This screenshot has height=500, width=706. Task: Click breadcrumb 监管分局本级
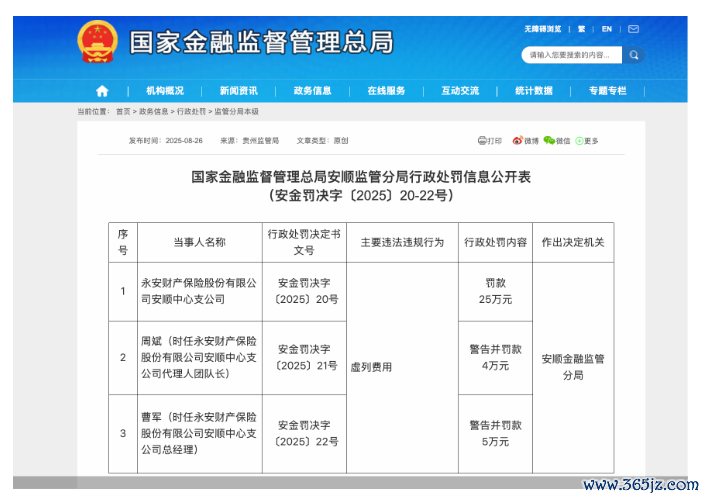236,111
